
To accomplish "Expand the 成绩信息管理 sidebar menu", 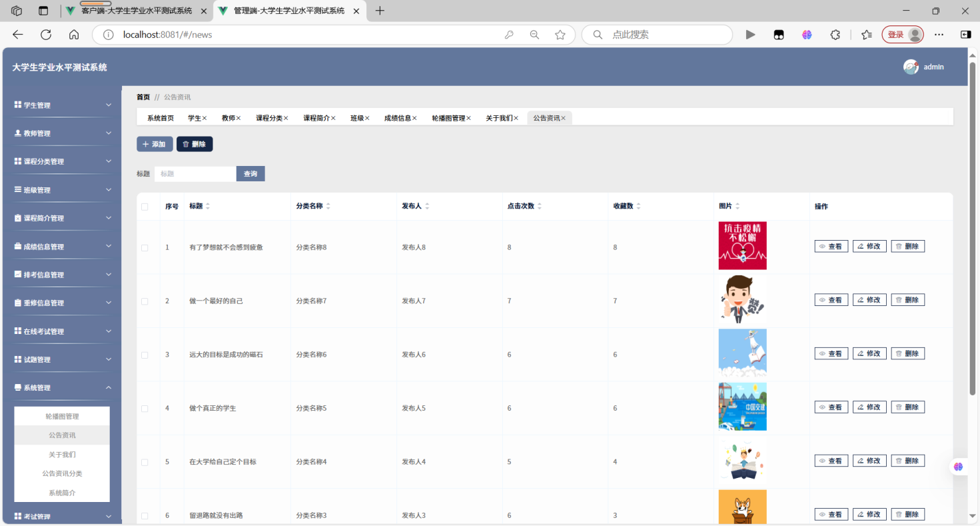I will click(x=63, y=247).
